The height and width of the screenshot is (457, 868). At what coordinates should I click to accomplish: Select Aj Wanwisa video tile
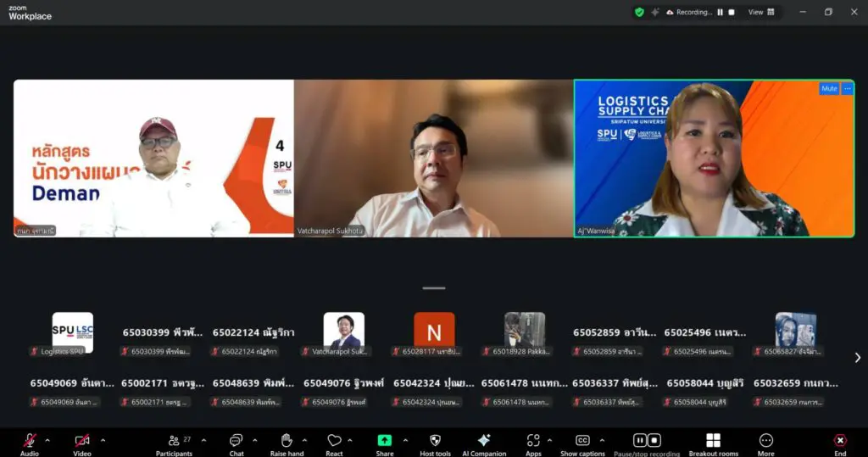[x=714, y=159]
